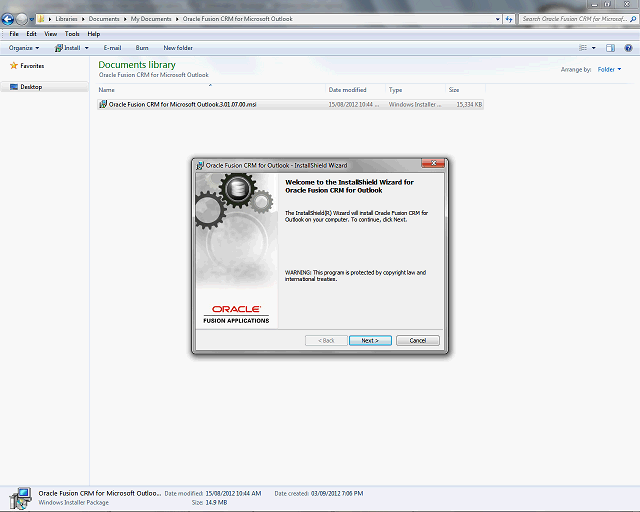Open the View menu
Viewport: 640px width, 512px height.
[x=51, y=34]
